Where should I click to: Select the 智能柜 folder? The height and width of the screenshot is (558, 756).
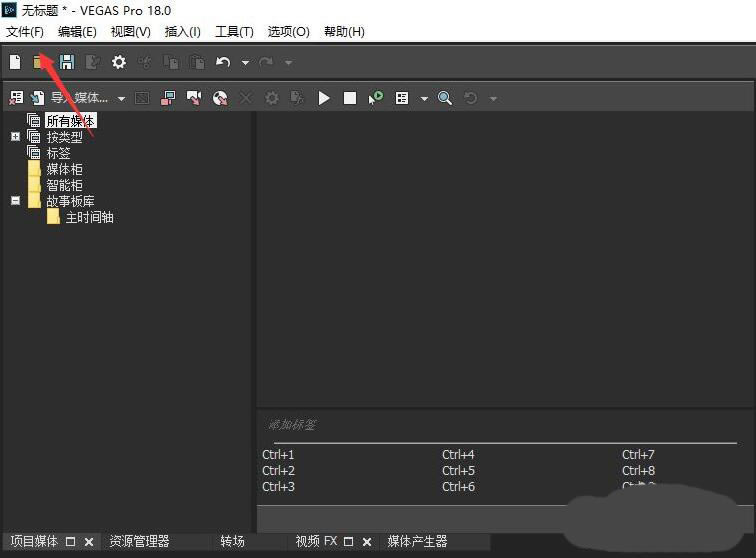pos(64,185)
